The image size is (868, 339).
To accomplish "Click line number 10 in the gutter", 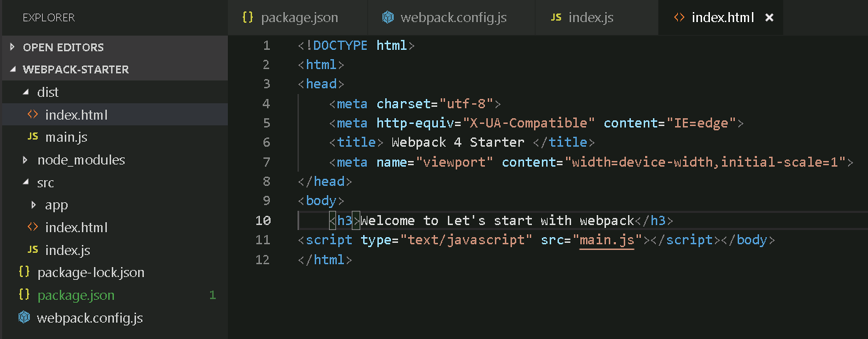I will tap(263, 221).
